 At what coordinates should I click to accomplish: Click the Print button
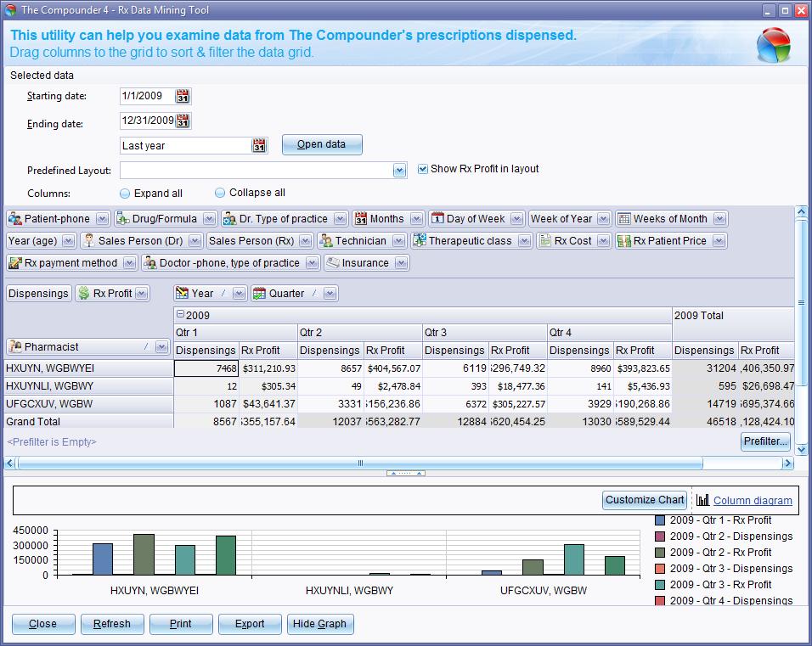pyautogui.click(x=181, y=624)
